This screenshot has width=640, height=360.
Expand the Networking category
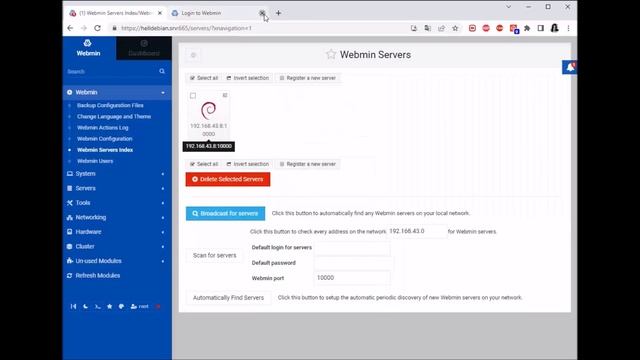click(x=117, y=217)
